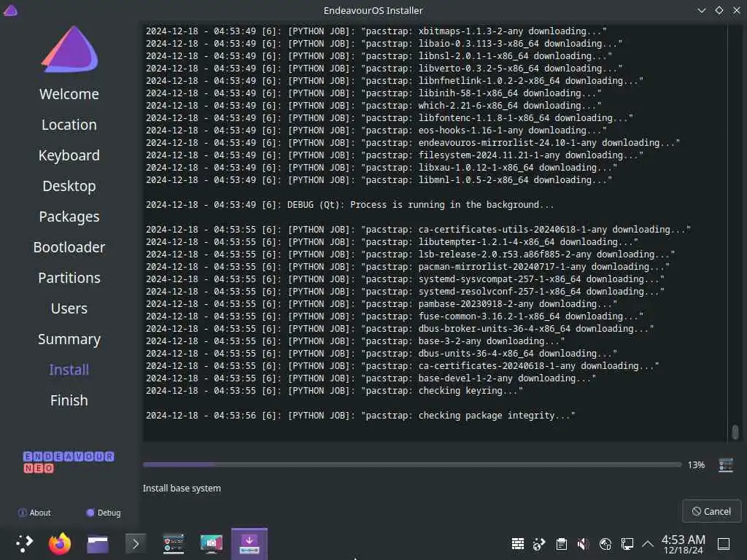Open the clock showing 4:53 AM

[683, 544]
